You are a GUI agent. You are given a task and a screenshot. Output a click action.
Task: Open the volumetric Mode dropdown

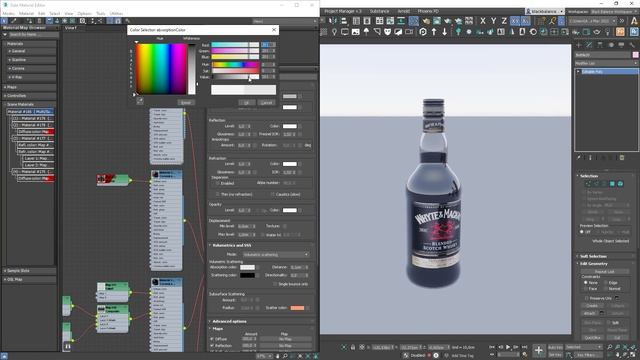[276, 254]
